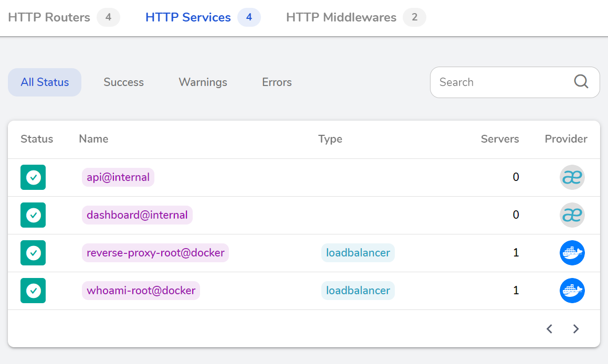Filter services by Success status
The width and height of the screenshot is (608, 364).
(123, 82)
